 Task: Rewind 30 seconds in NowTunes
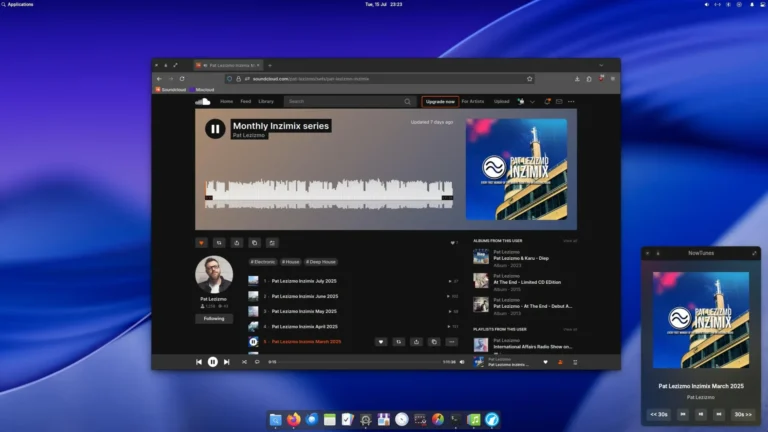[659, 414]
